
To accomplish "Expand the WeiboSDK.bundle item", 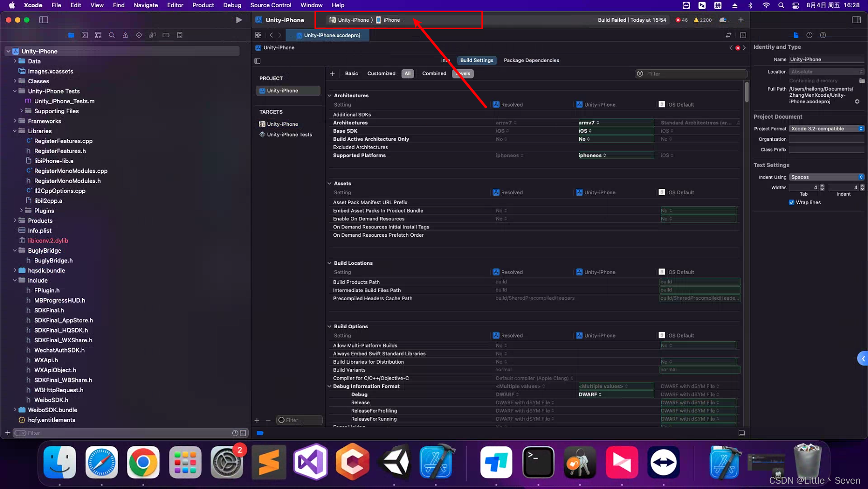I will click(x=15, y=410).
